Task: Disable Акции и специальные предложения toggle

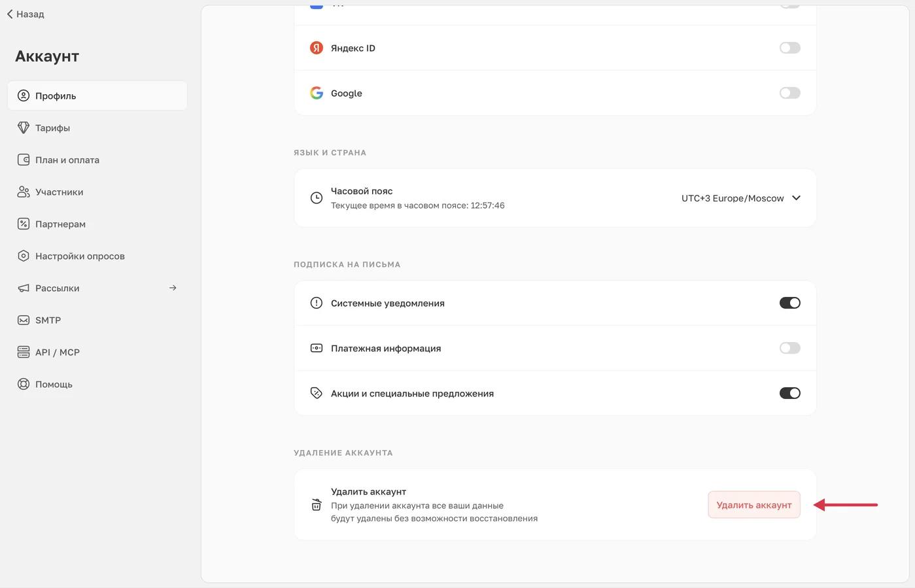Action: pos(790,393)
